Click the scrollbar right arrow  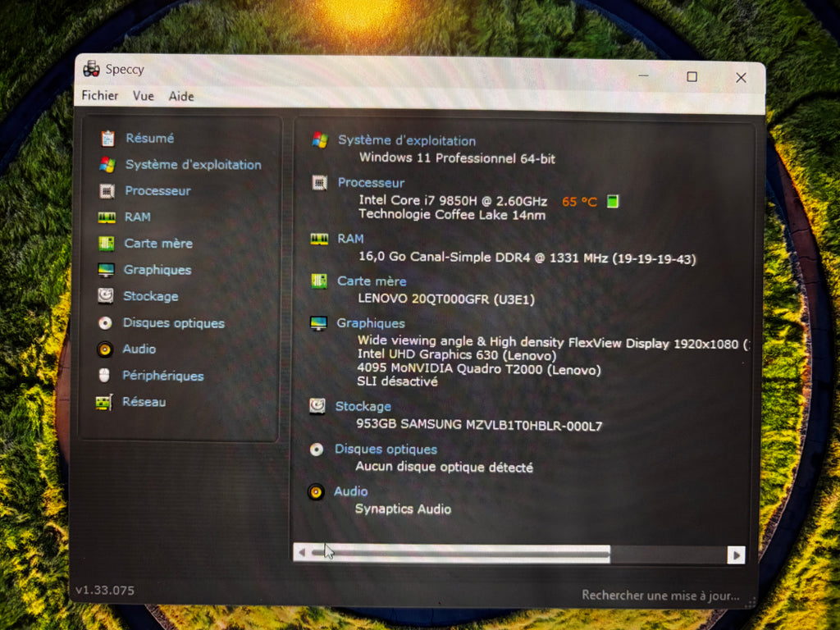(x=736, y=555)
